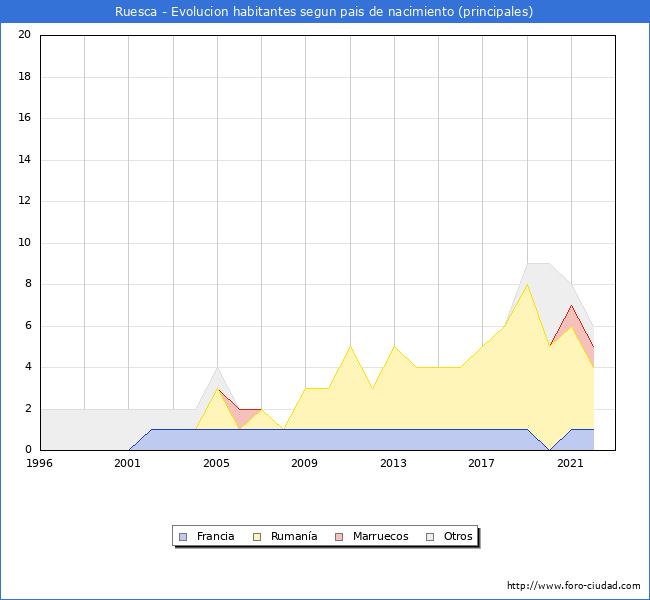Click the 2009 x-axis label
This screenshot has width=650, height=600.
pyautogui.click(x=305, y=463)
